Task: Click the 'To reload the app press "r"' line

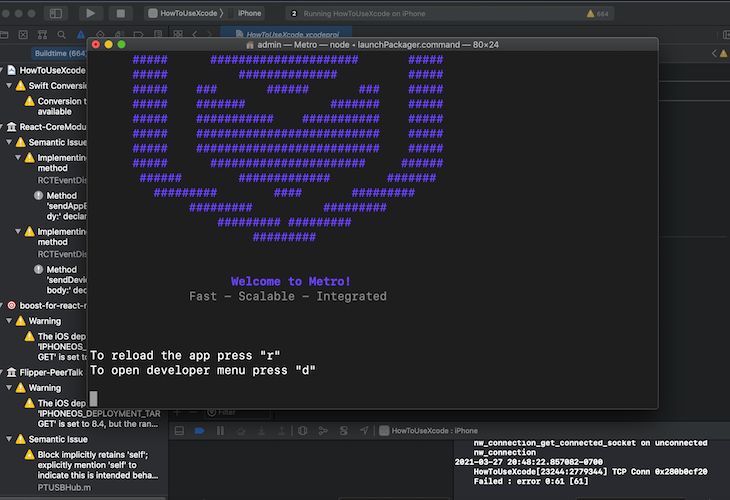Action: (185, 355)
